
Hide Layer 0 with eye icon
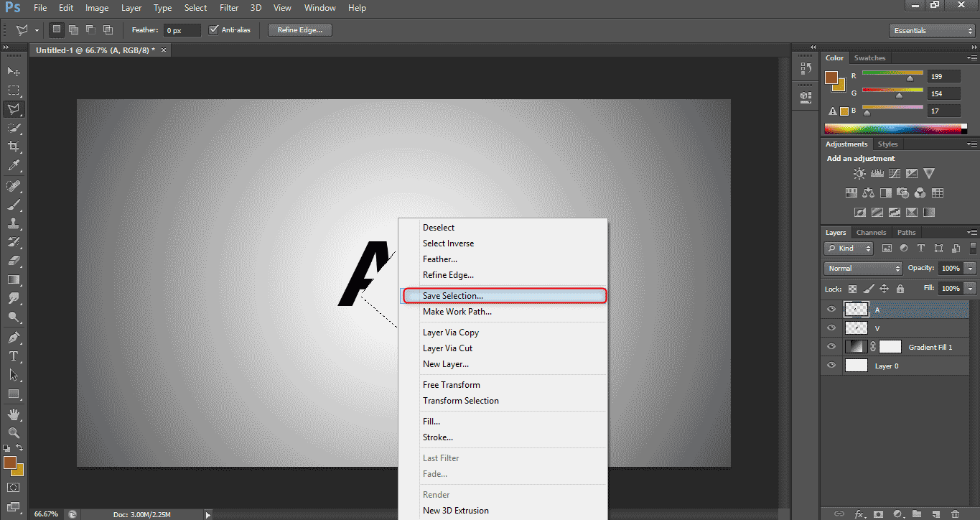pyautogui.click(x=831, y=365)
